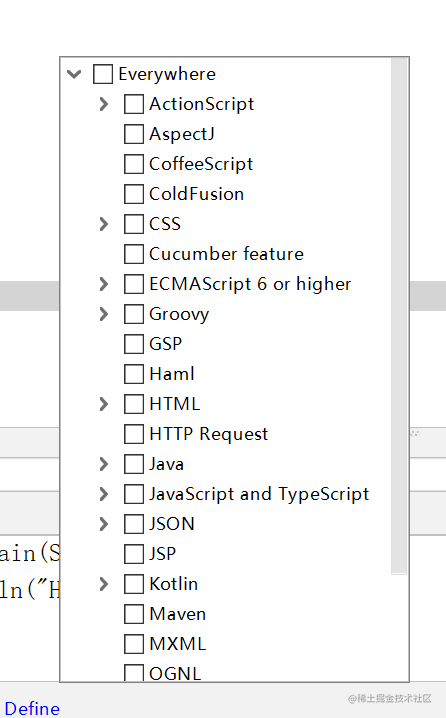Select the 'Maven' label

click(178, 614)
